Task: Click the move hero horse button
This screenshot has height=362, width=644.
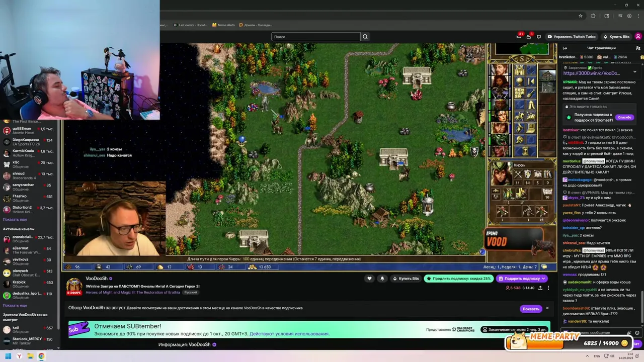Action: pos(519,116)
